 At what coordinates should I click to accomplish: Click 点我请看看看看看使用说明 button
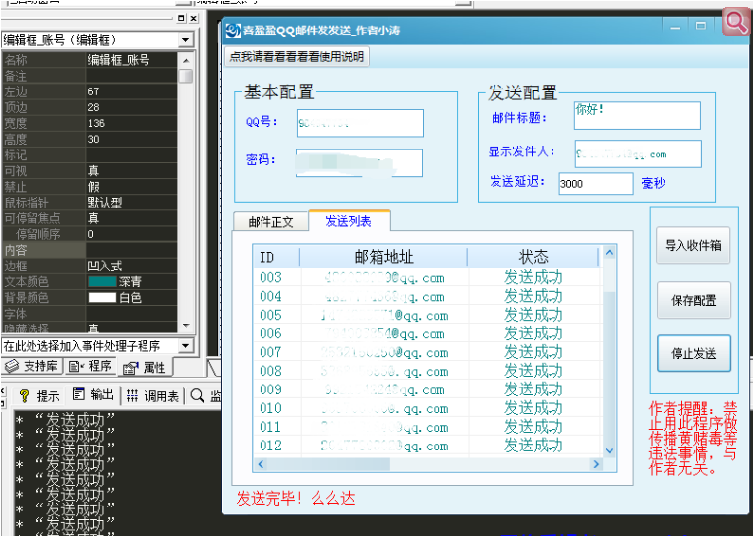coord(297,57)
